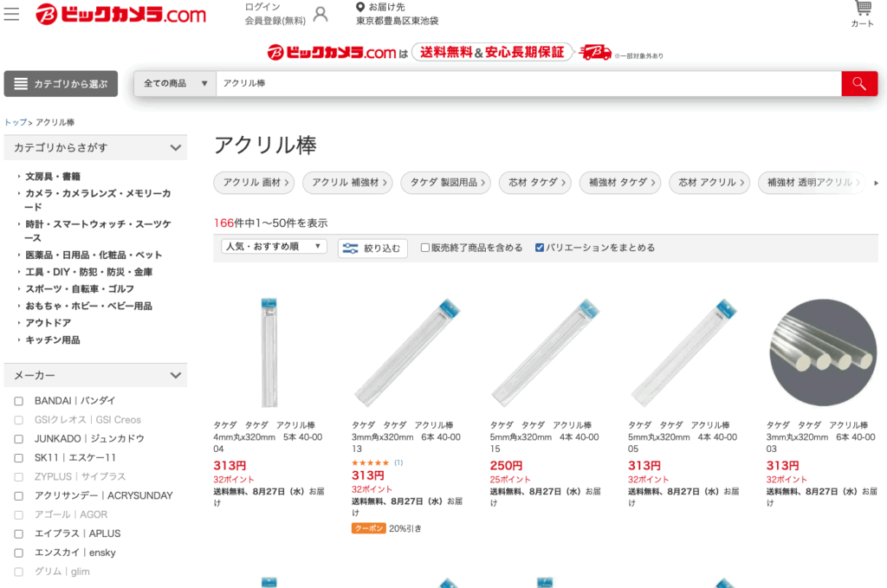Image resolution: width=887 pixels, height=588 pixels.
Task: Click the 3mm角x320mm 6本 40-0013 product title
Action: point(406,437)
